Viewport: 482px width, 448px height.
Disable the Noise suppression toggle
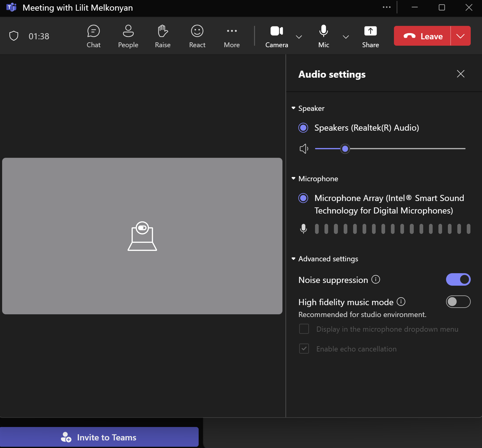pyautogui.click(x=458, y=280)
